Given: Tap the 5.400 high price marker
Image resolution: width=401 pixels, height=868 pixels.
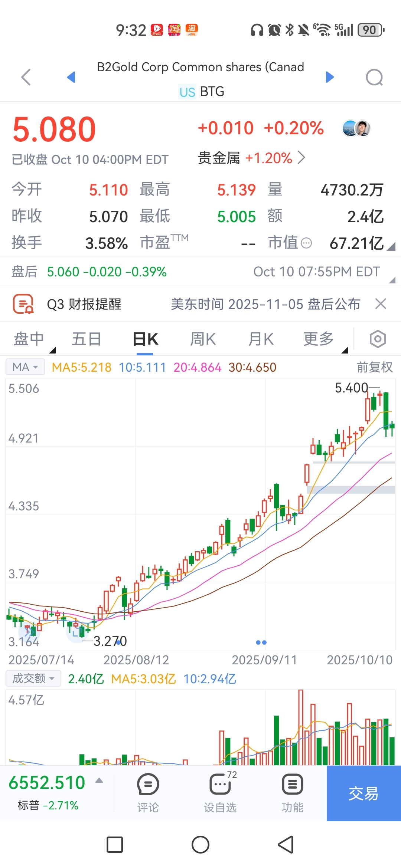Looking at the screenshot, I should [351, 388].
